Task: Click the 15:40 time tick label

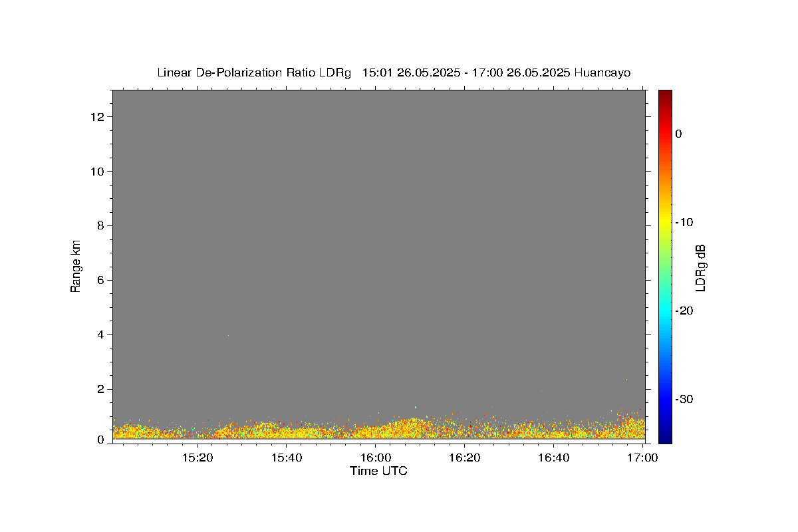Action: [287, 458]
